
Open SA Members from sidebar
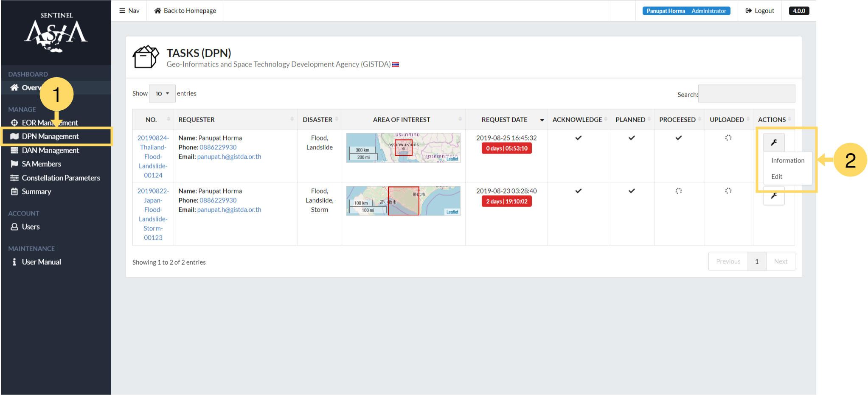(x=41, y=164)
